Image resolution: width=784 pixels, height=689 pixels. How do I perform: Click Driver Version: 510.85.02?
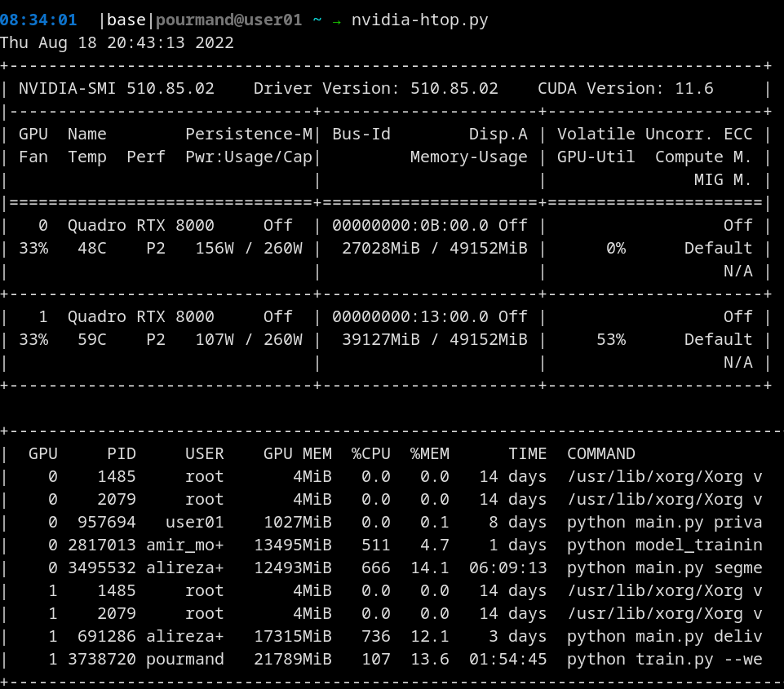376,88
